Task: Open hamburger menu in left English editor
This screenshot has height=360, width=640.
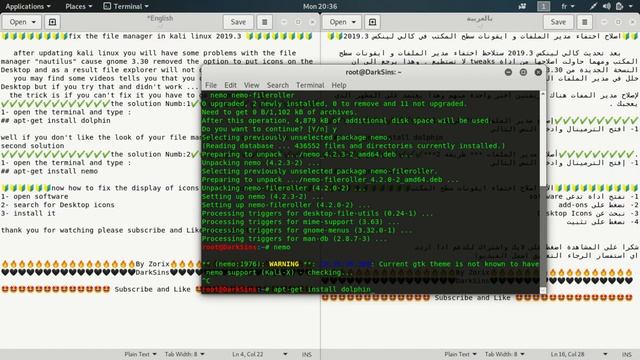Action: [x=264, y=22]
